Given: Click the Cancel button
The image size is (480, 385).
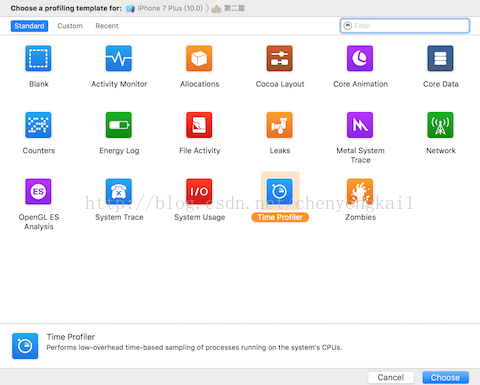Looking at the screenshot, I should pyautogui.click(x=391, y=378).
